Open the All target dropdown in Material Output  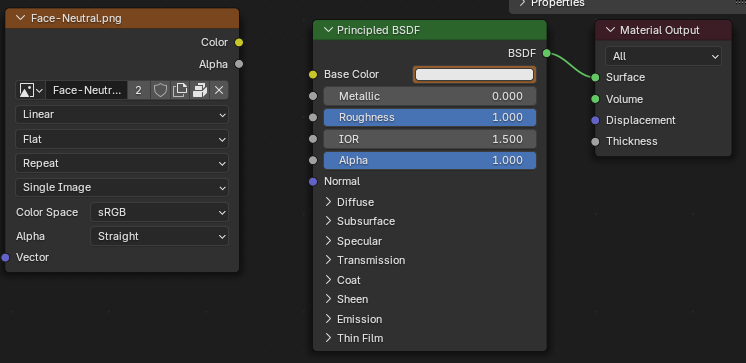[x=663, y=56]
